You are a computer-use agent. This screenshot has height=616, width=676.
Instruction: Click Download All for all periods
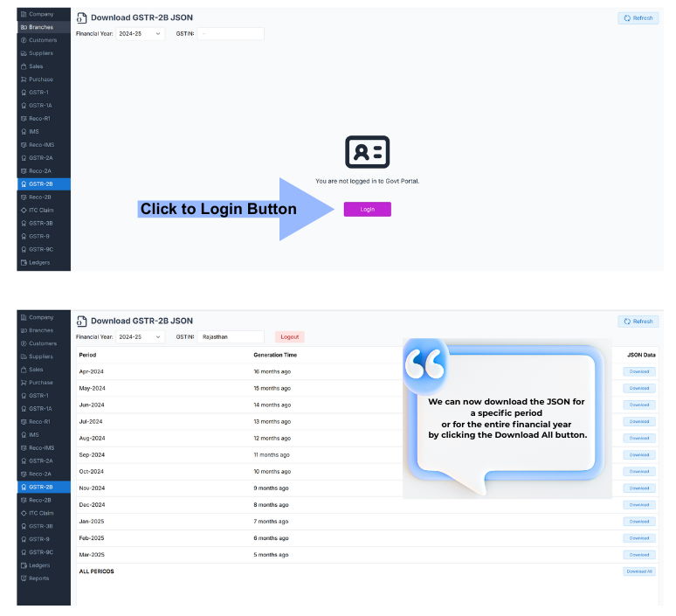pos(638,571)
